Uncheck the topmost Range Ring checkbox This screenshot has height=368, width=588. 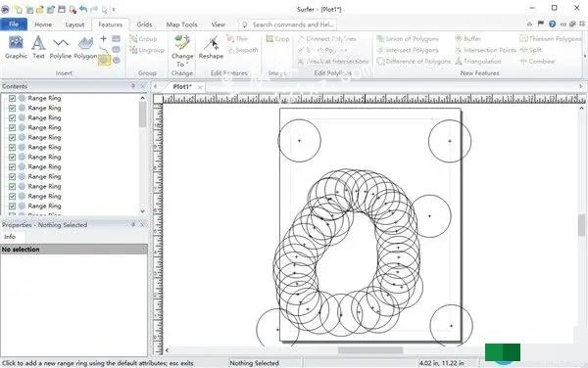pyautogui.click(x=12, y=98)
